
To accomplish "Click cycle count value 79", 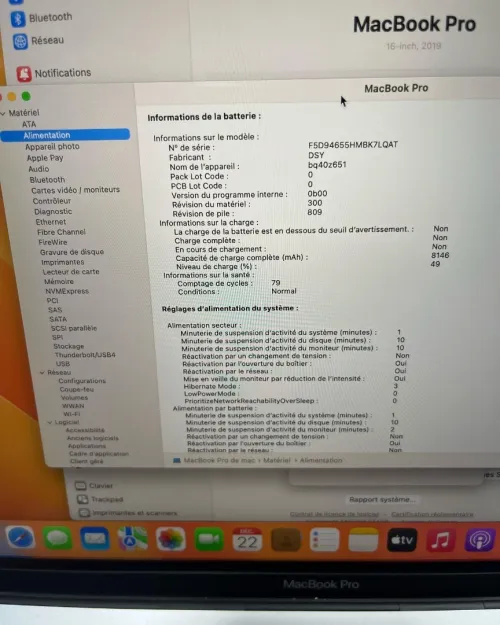I will pos(276,283).
